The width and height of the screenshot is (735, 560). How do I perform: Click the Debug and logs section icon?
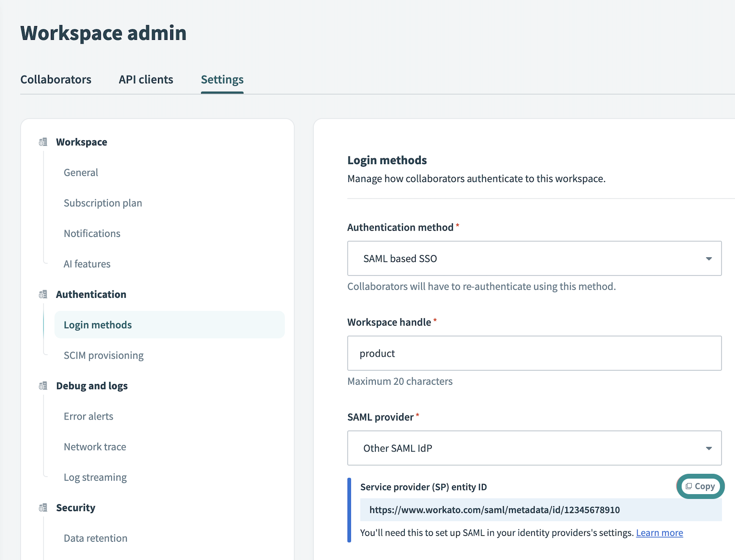43,386
